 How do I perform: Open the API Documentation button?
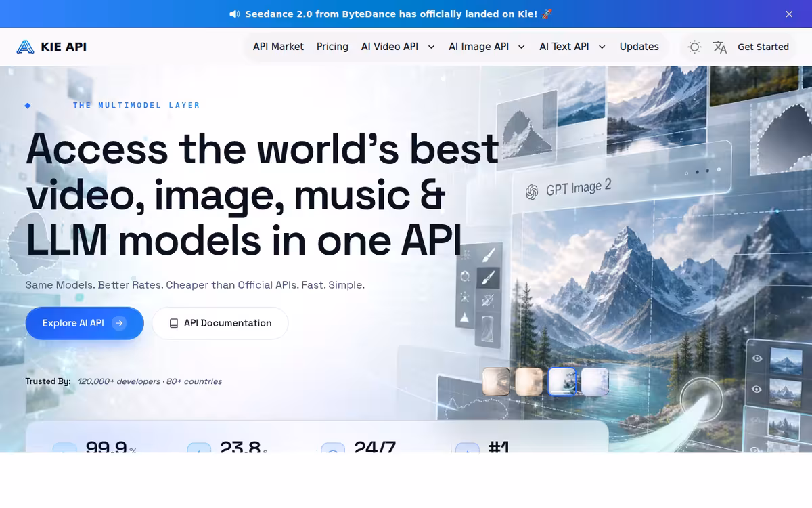pyautogui.click(x=220, y=323)
